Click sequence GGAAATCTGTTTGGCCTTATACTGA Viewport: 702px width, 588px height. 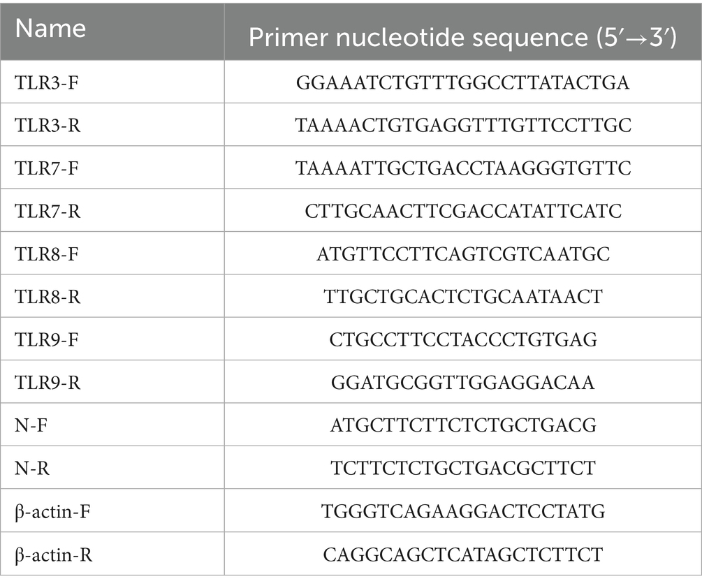click(462, 83)
